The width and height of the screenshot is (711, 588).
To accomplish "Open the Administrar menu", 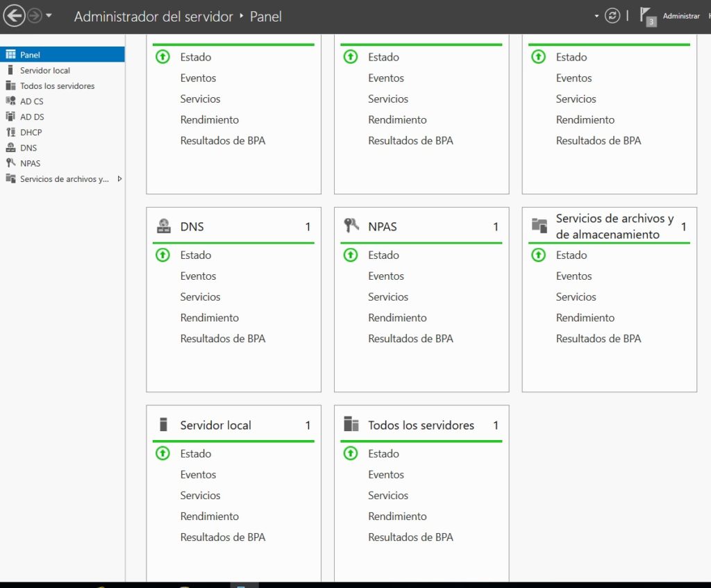I will coord(681,15).
